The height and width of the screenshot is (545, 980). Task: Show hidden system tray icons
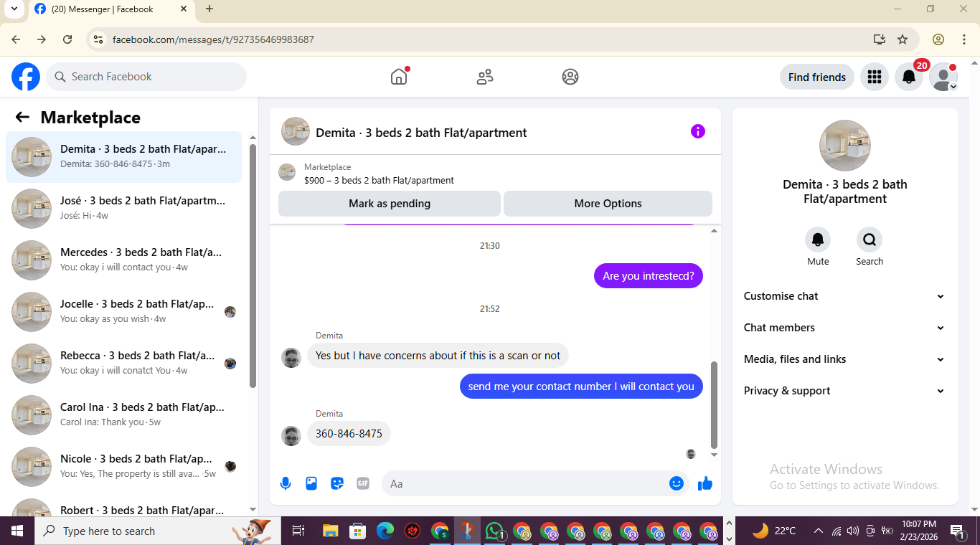click(x=818, y=531)
